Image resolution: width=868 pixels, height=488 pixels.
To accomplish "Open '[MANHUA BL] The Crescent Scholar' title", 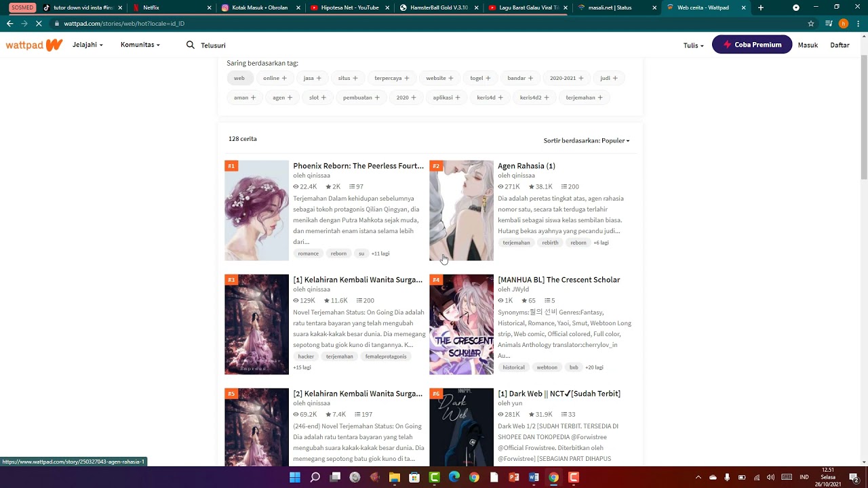I will (559, 279).
